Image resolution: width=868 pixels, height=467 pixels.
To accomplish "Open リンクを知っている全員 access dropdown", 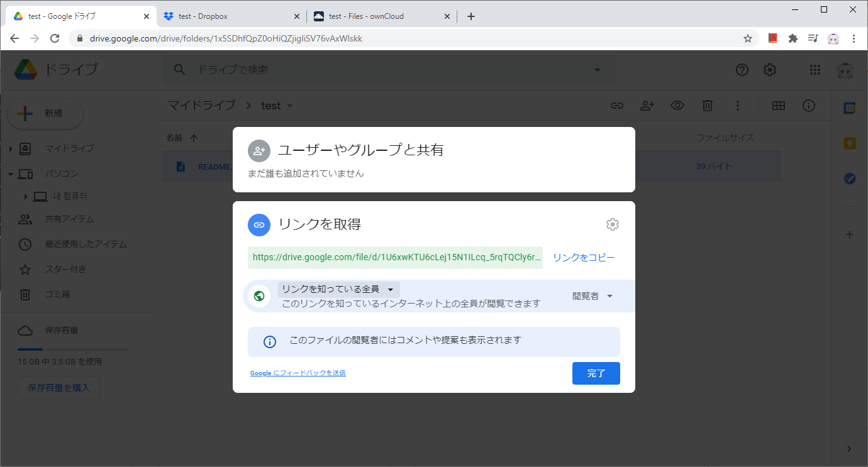I will (339, 289).
